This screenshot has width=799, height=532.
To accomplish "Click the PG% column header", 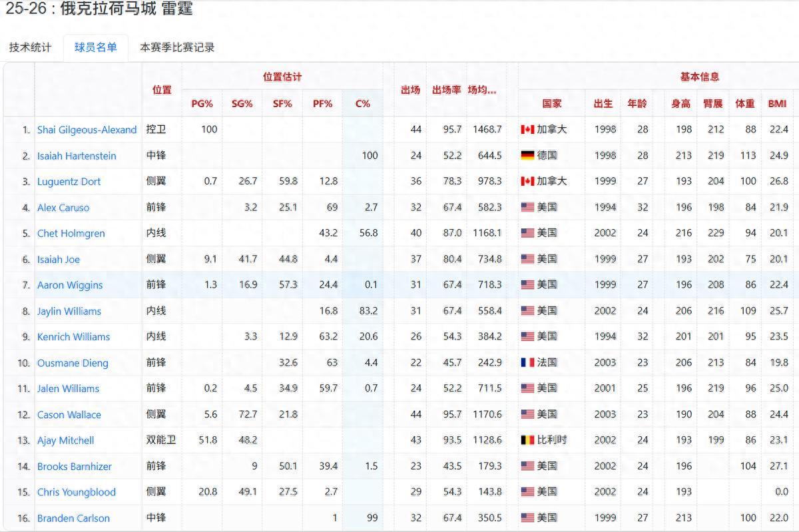I will point(203,103).
